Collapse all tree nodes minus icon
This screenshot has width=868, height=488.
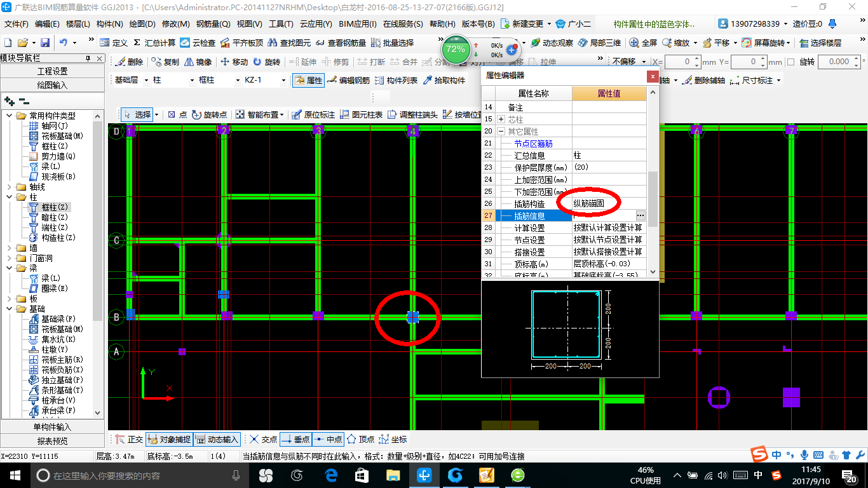pos(24,100)
